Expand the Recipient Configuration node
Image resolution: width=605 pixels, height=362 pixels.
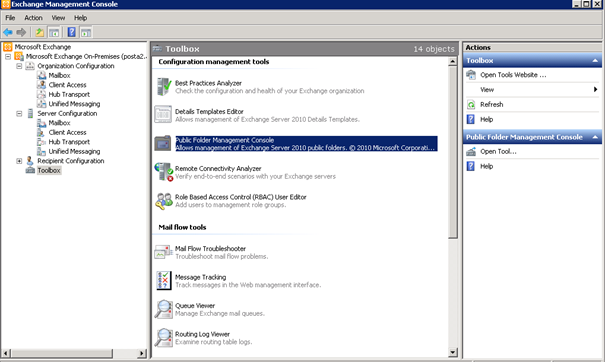19,161
